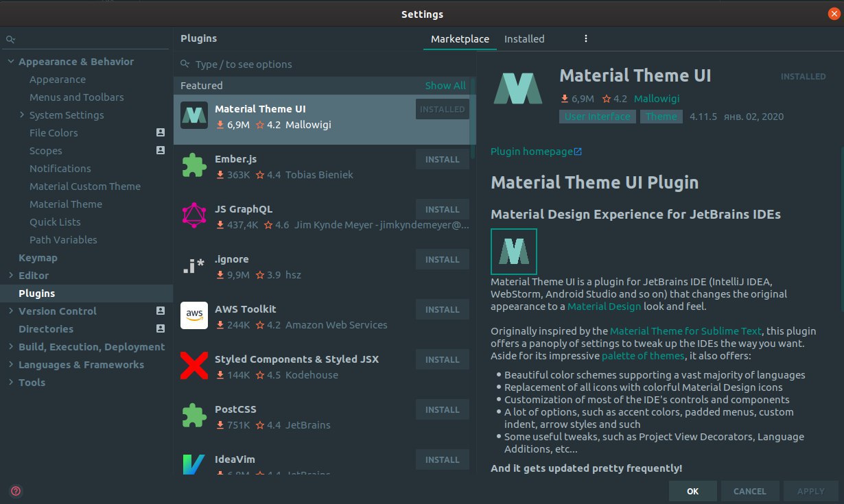Select Path Variables in the tree

click(x=63, y=240)
